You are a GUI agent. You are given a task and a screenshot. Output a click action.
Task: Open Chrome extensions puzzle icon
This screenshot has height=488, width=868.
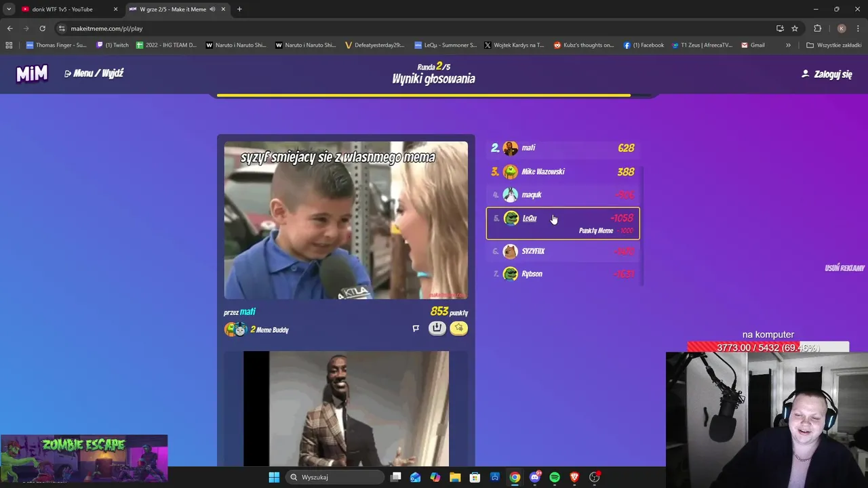817,28
